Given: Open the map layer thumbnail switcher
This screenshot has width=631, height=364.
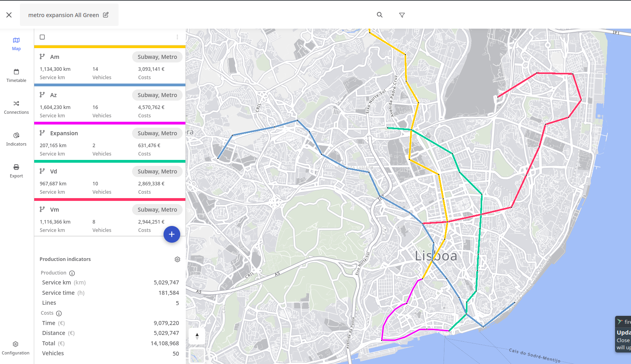Looking at the screenshot, I should 197,356.
